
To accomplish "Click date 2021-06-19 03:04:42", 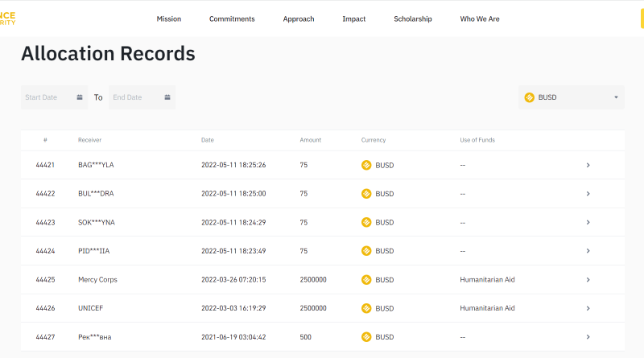I will 233,336.
